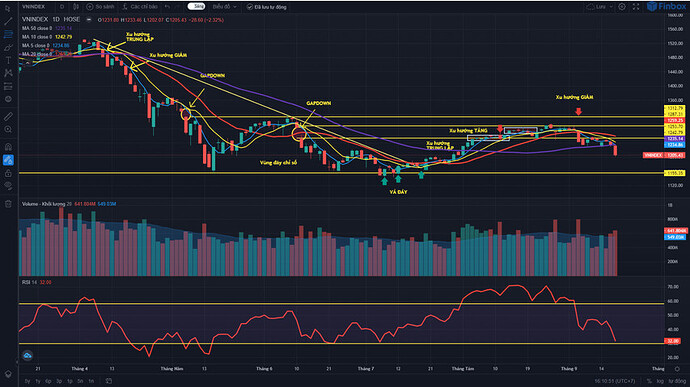
Task: Open Các chỉ báo indicators menu
Action: coord(140,7)
